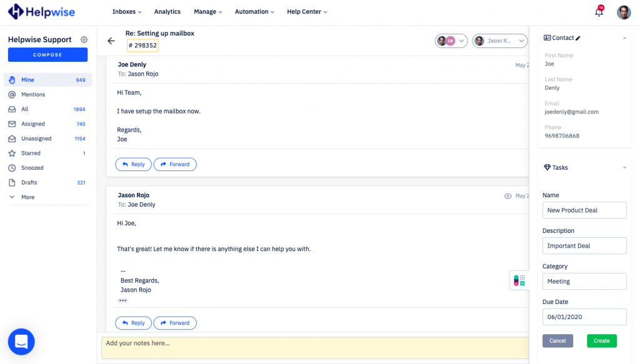The height and width of the screenshot is (364, 640).
Task: Open the Automation menu
Action: coord(255,12)
